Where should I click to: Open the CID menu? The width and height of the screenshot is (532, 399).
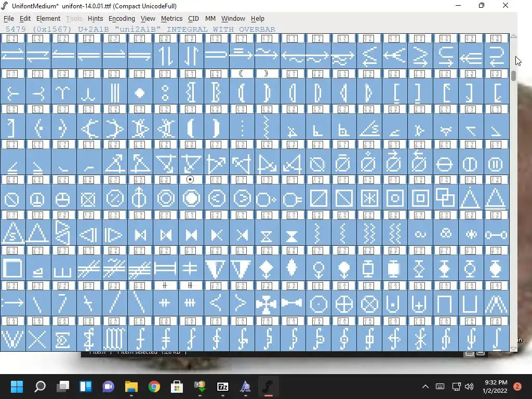(x=193, y=19)
